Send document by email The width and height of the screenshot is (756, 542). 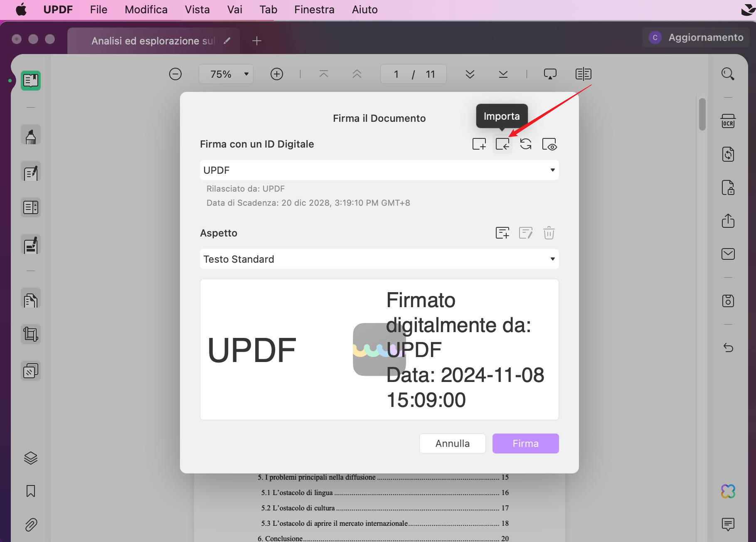tap(728, 254)
